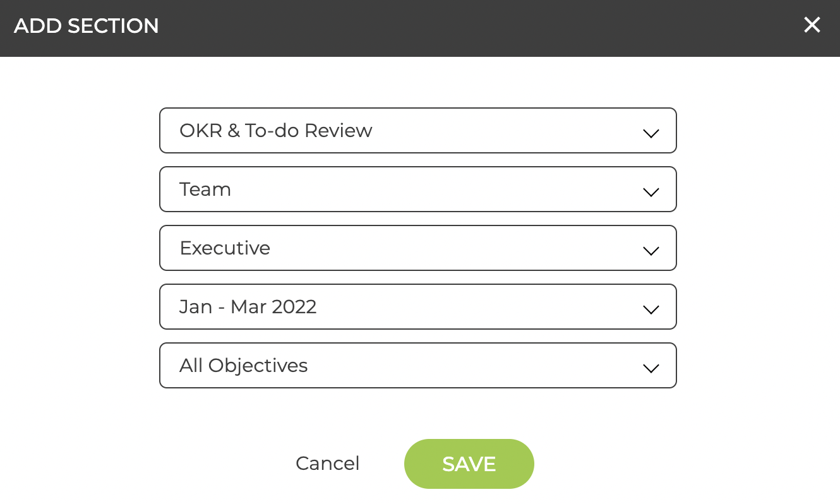Open the Executive dropdown
The height and width of the screenshot is (504, 840).
pos(418,248)
